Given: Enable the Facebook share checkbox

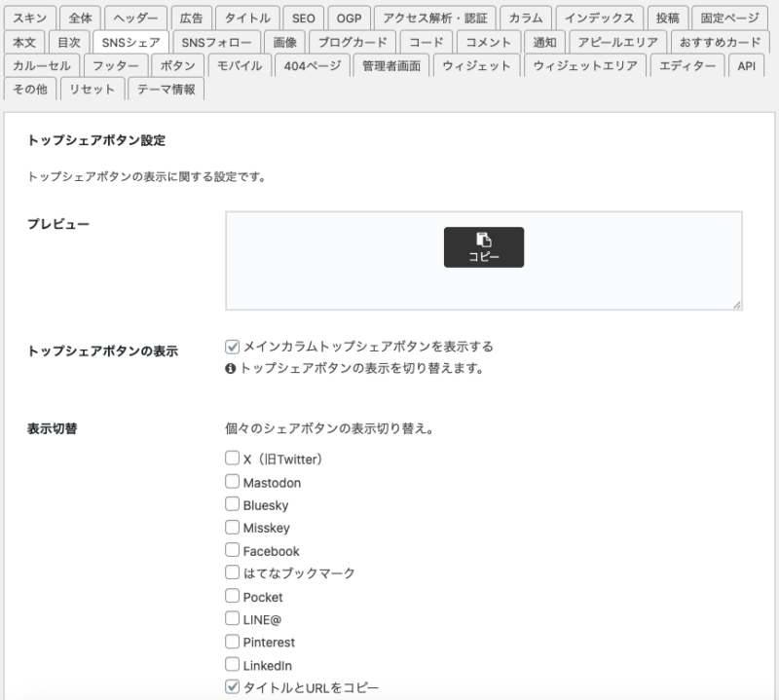Looking at the screenshot, I should point(232,549).
